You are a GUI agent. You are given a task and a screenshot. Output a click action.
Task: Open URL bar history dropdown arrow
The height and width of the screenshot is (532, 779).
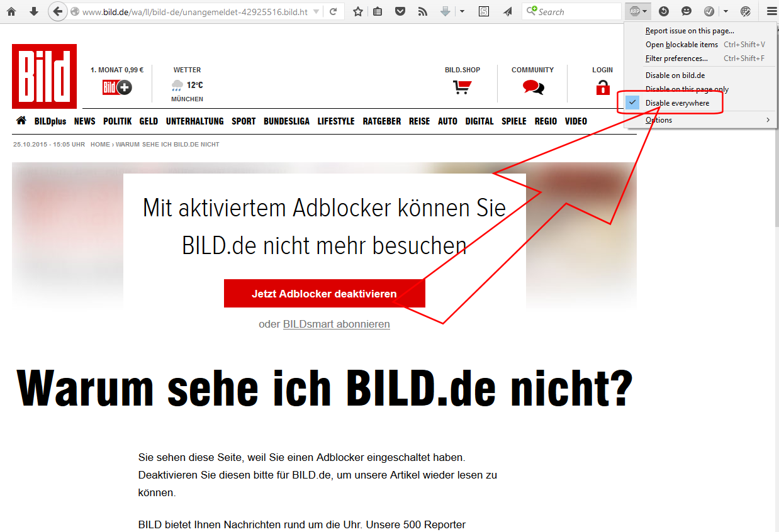315,11
